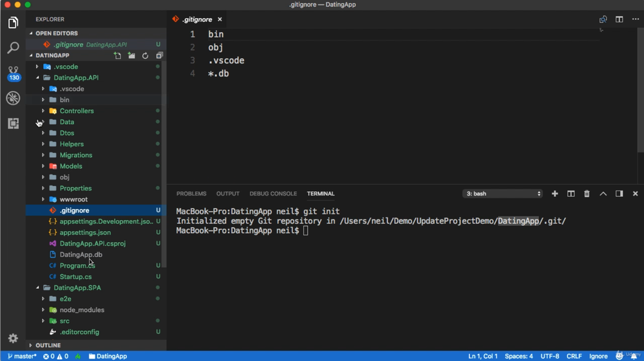Collapse the OPEN EDITORS section
This screenshot has width=644, height=361.
pyautogui.click(x=31, y=33)
